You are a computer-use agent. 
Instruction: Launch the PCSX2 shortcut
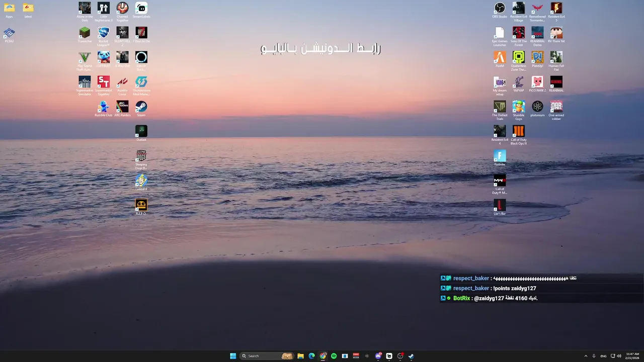[x=9, y=35]
